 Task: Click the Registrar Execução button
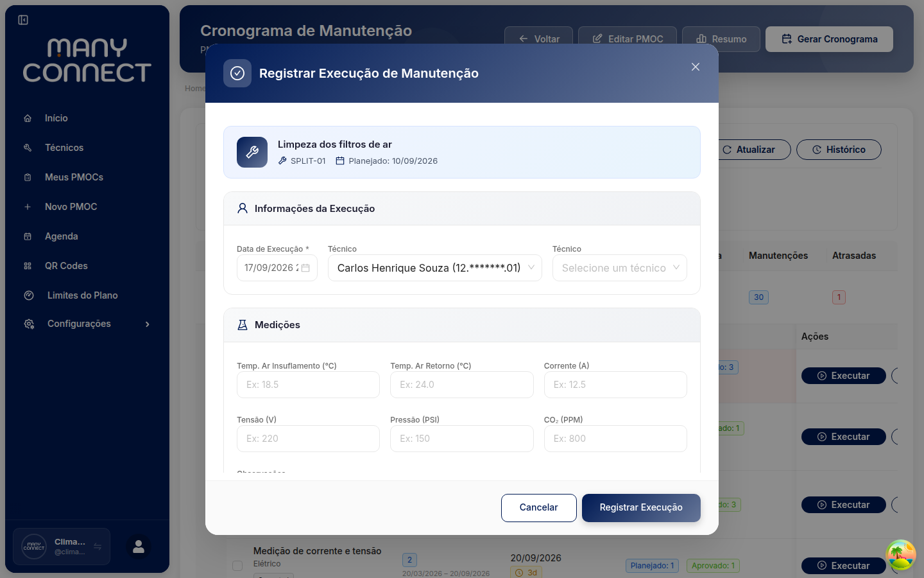tap(641, 508)
